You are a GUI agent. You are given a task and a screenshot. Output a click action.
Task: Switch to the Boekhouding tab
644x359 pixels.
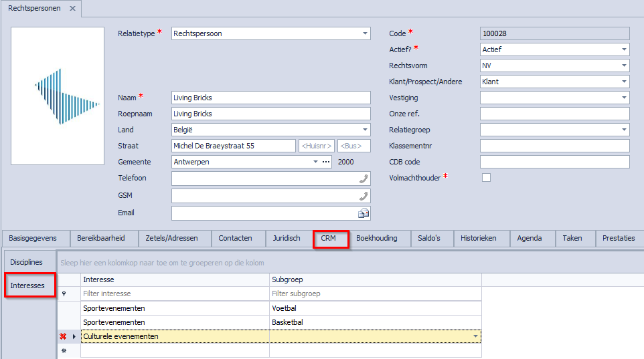[x=376, y=238]
